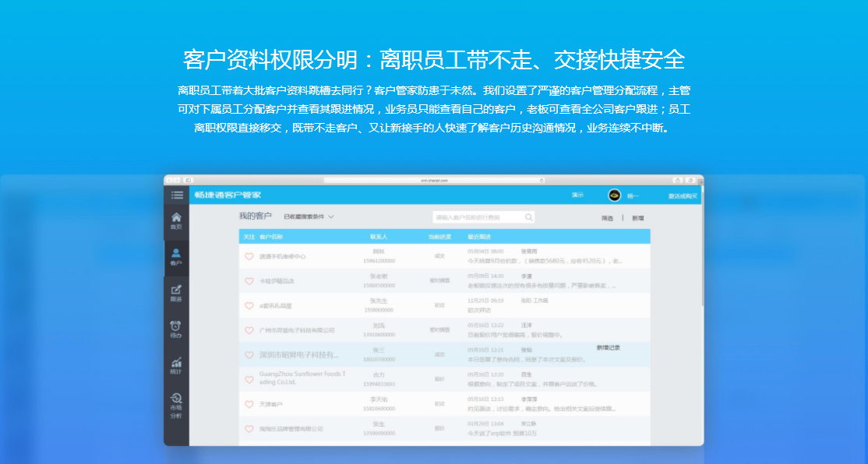Toggle heart favorite for GuangZhou Sunflower Foods
The height and width of the screenshot is (464, 868).
coord(249,380)
